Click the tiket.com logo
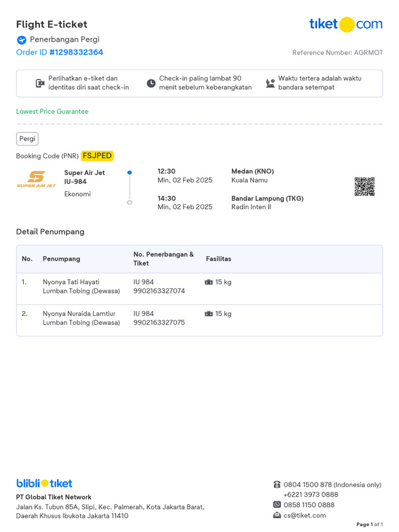The width and height of the screenshot is (399, 532). pyautogui.click(x=345, y=24)
